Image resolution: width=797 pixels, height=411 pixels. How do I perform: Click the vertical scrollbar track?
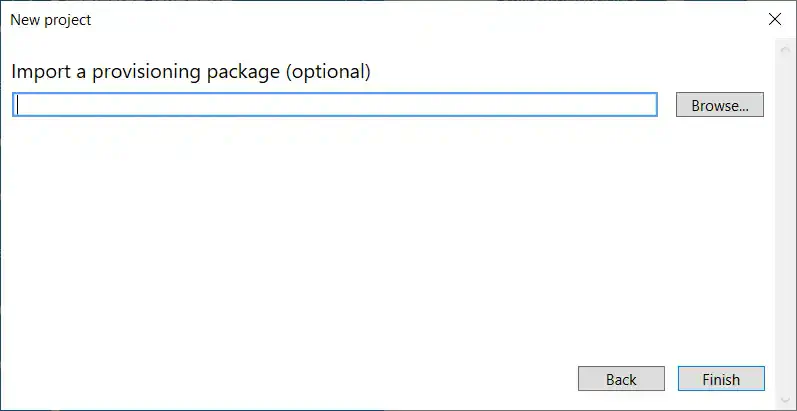point(784,220)
